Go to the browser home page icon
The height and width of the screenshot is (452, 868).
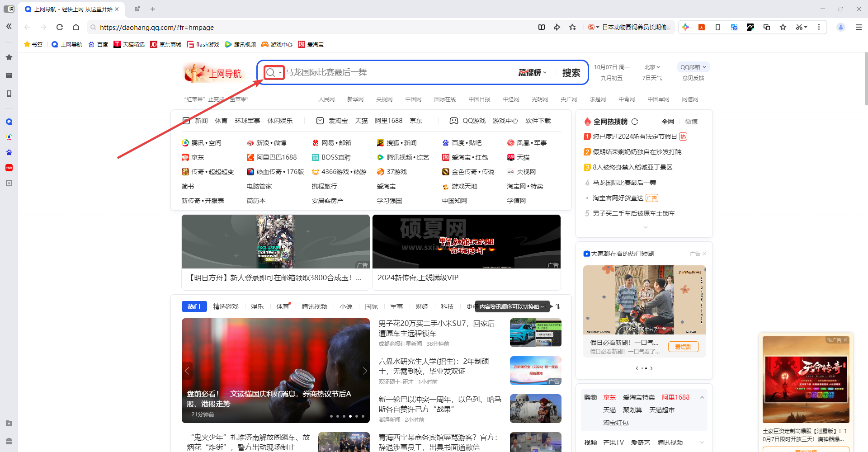[x=76, y=27]
